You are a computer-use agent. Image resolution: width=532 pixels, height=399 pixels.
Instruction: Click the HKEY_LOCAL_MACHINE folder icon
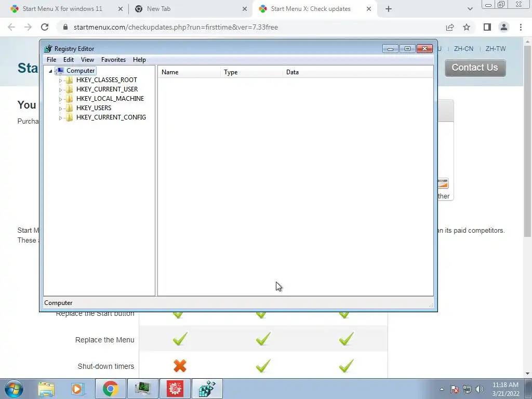point(69,99)
